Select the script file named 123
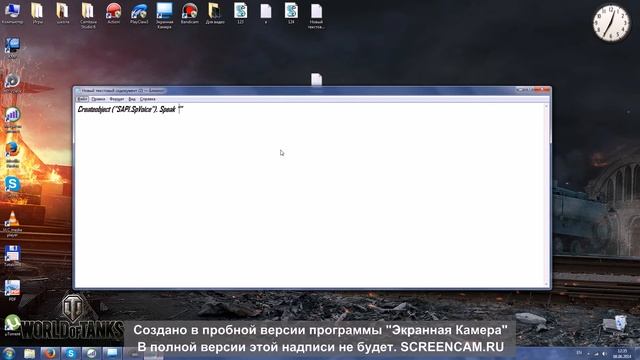Image resolution: width=640 pixels, height=360 pixels. (x=240, y=13)
